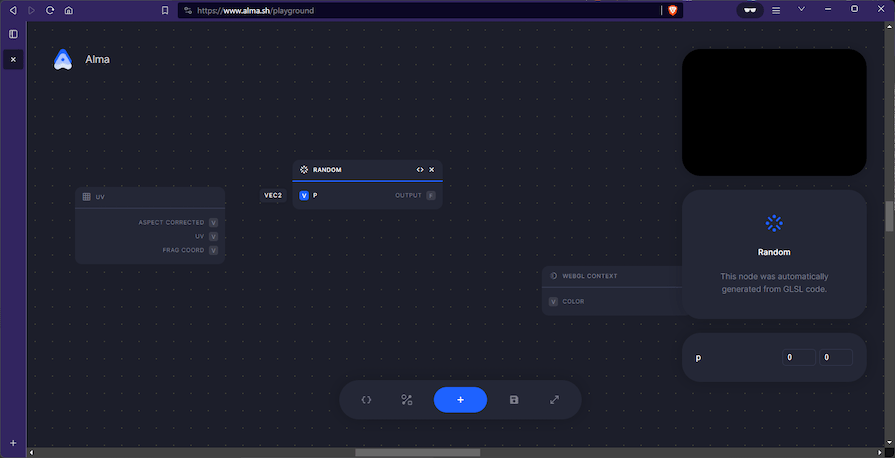This screenshot has width=895, height=458.
Task: Click the save disk icon
Action: 514,400
